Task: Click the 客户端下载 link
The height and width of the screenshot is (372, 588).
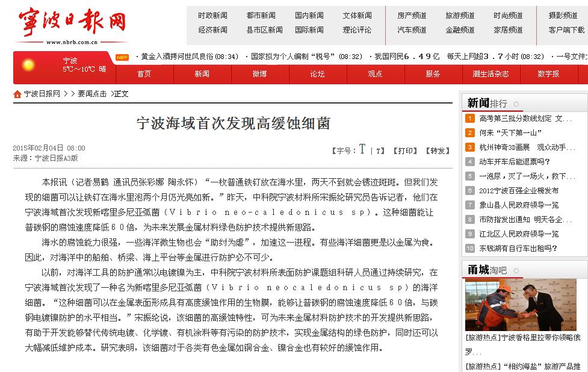Action: [x=566, y=29]
